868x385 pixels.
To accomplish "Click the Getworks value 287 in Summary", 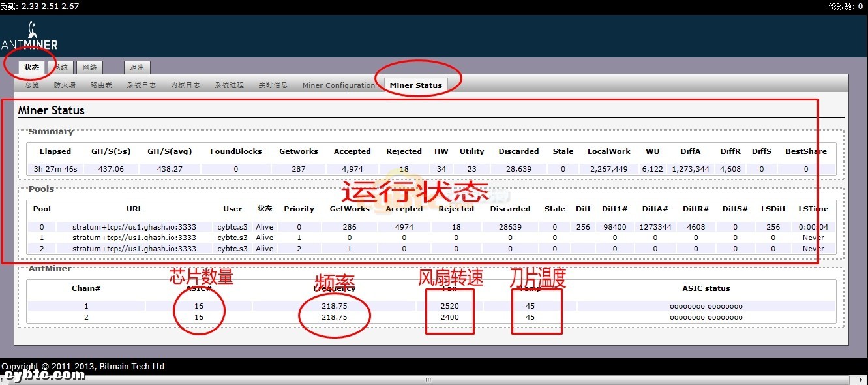I will point(299,169).
